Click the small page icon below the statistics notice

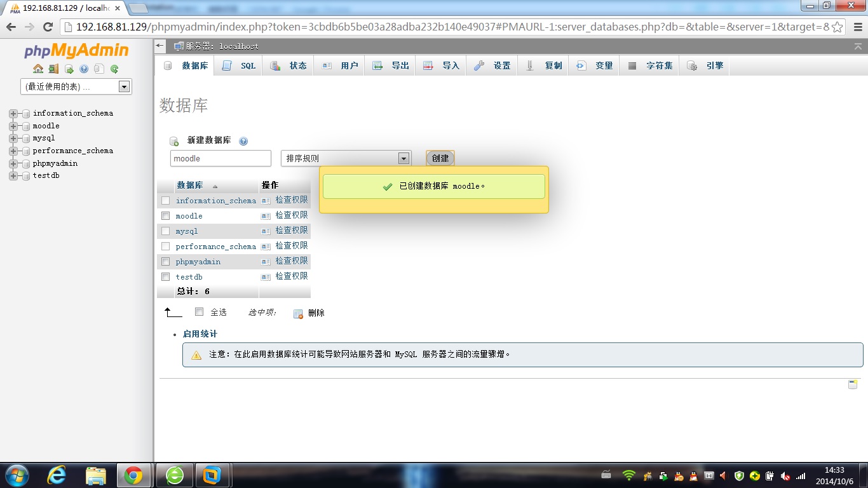pos(853,384)
